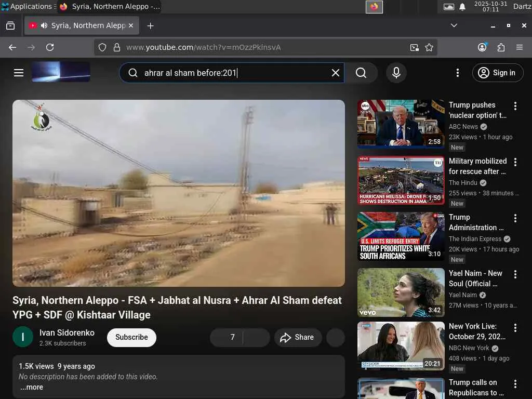Image resolution: width=532 pixels, height=399 pixels.
Task: Click the browser forward arrow
Action: (x=31, y=47)
